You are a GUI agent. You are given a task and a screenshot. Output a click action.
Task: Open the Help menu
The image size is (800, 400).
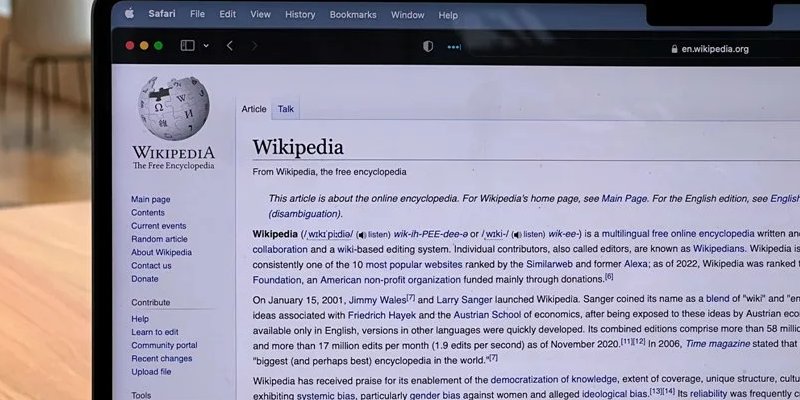[448, 15]
